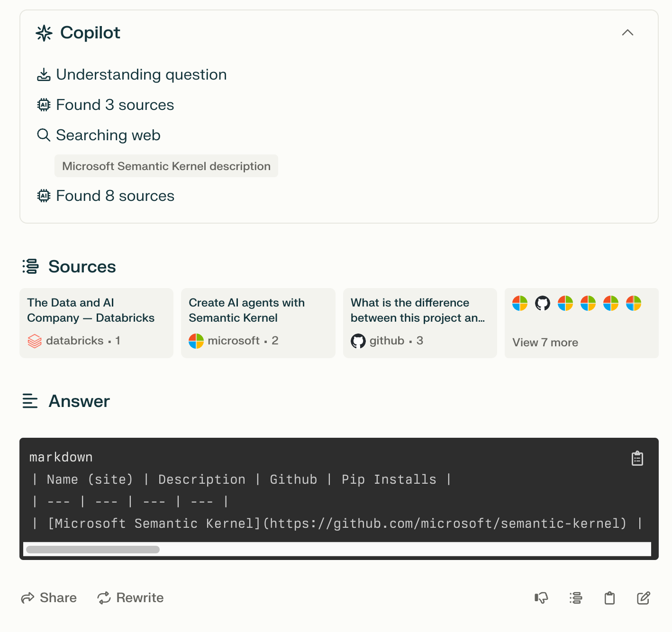Screen dimensions: 672x632
Task: Expand View 7 more sources
Action: 545,343
